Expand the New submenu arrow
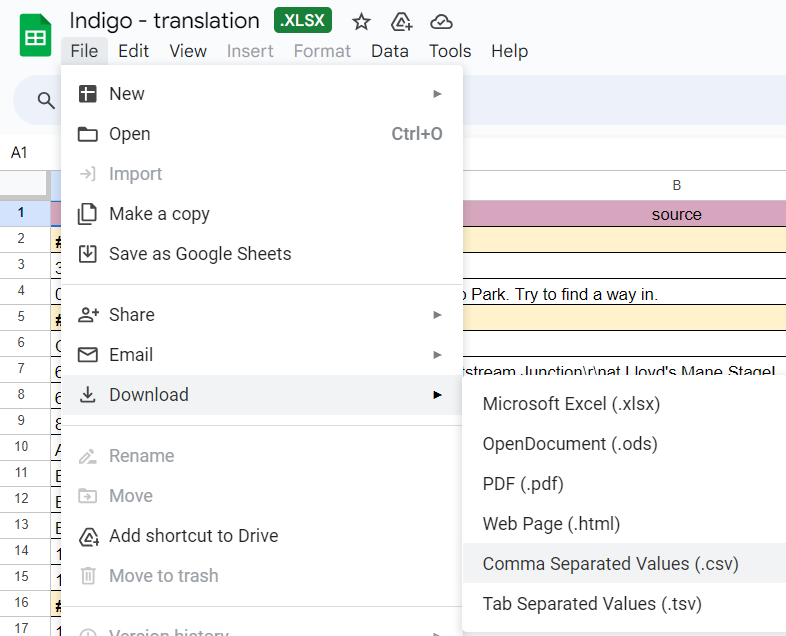This screenshot has width=786, height=636. (x=437, y=94)
